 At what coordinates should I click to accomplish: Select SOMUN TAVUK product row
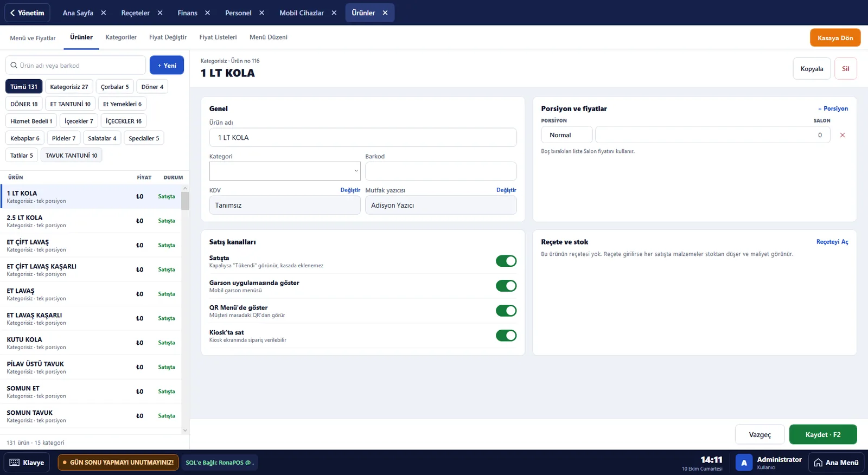point(91,416)
